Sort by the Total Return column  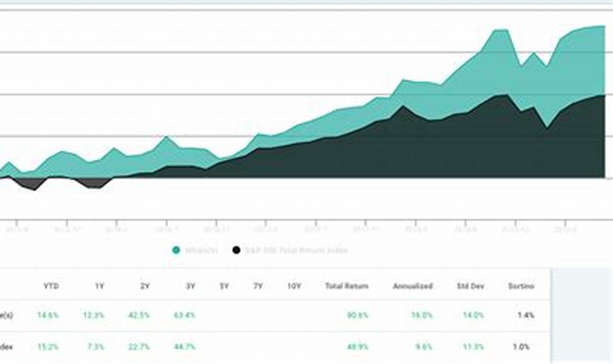347,286
